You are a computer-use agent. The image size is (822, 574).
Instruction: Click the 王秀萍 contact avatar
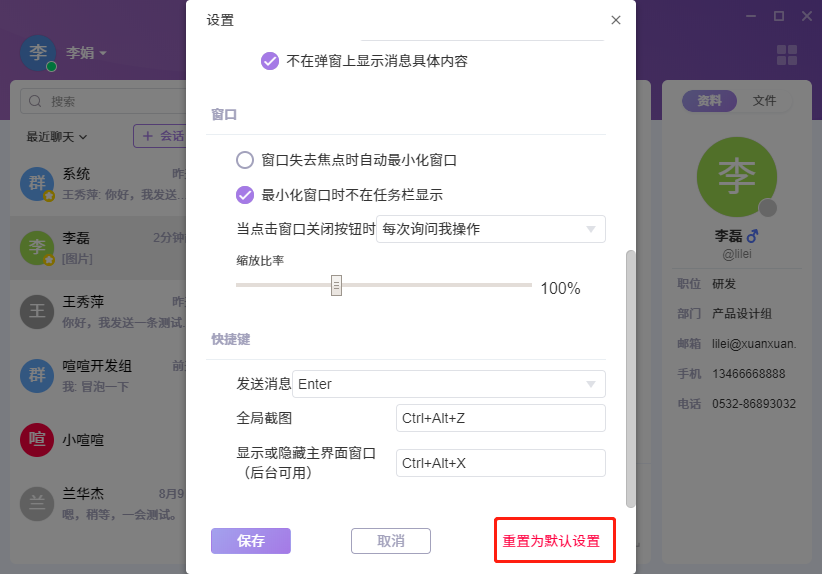(x=38, y=311)
